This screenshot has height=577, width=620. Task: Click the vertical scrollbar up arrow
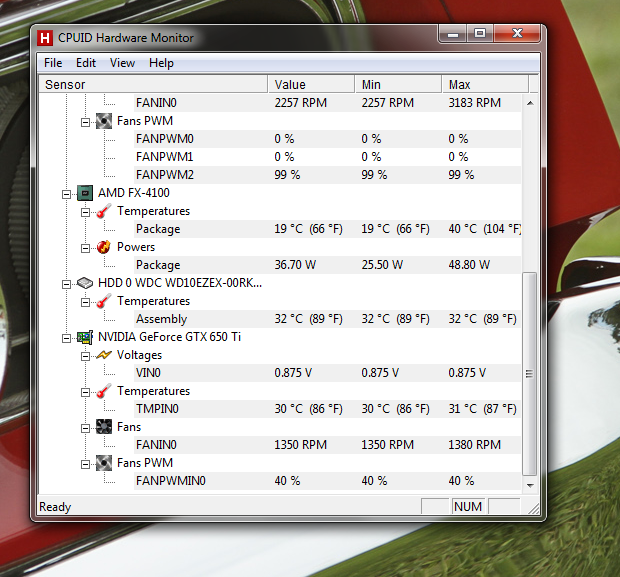530,101
